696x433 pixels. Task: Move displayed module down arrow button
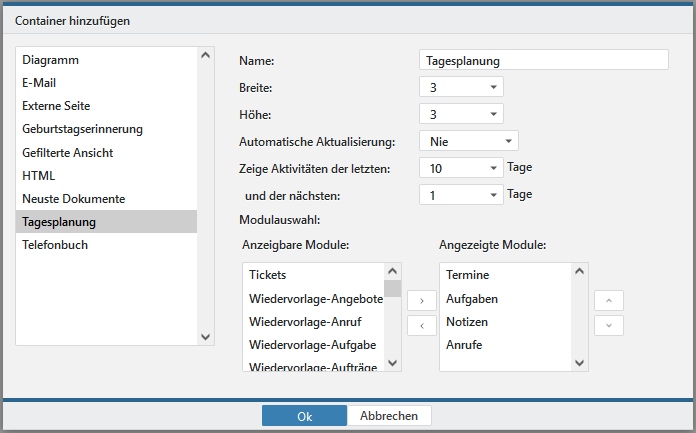pos(608,325)
